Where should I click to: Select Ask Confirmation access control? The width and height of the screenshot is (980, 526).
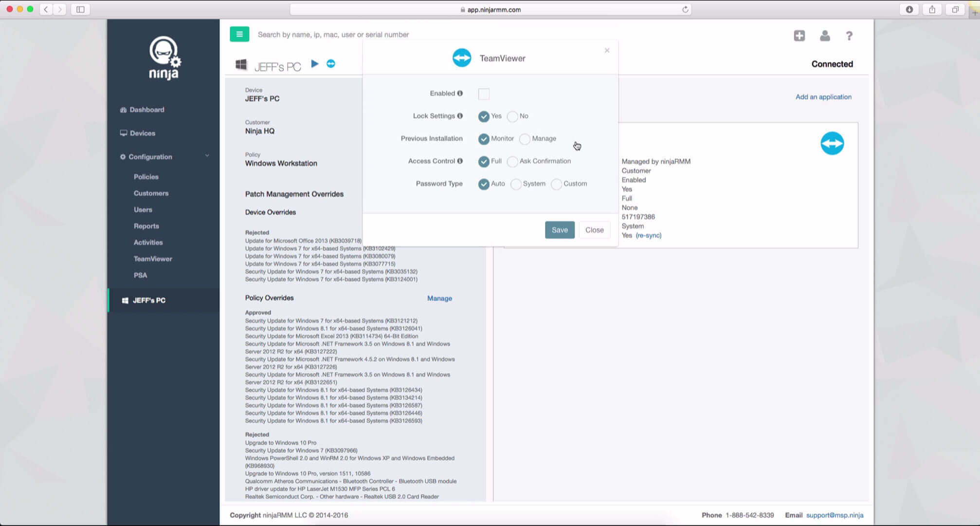pos(512,161)
